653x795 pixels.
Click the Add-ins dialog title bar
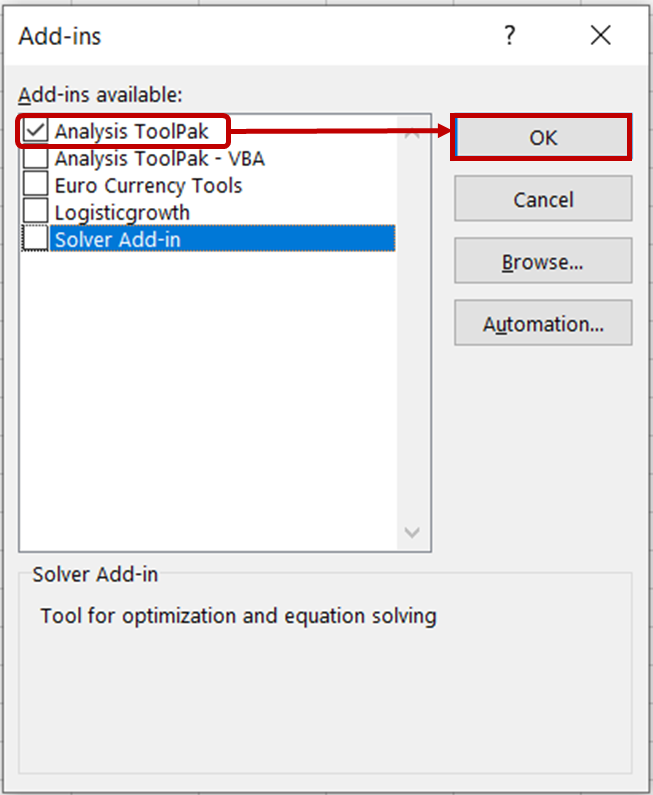[x=250, y=37]
